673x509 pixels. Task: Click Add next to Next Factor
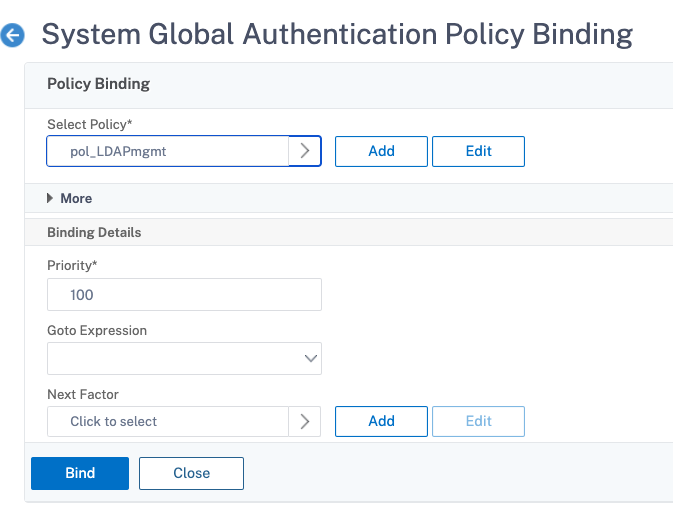pyautogui.click(x=381, y=421)
